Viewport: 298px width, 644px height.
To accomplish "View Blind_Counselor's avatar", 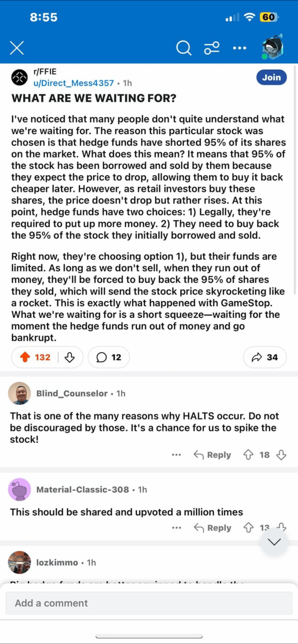I will point(20,393).
